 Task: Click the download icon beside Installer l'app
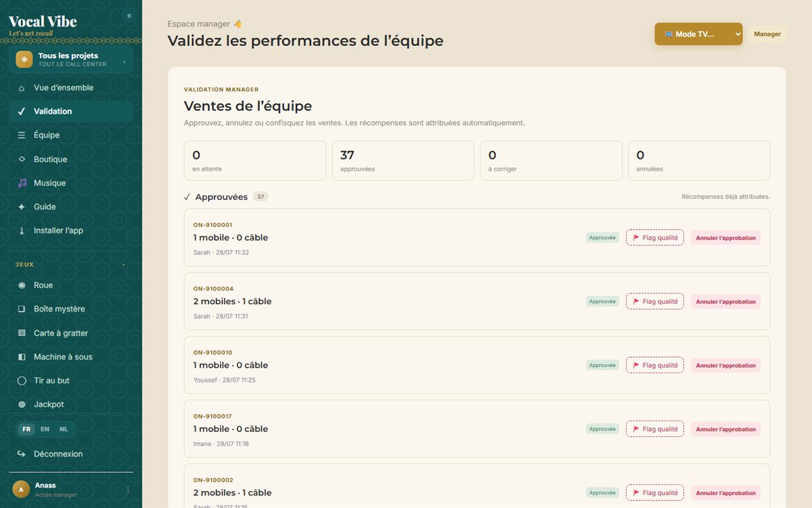pos(22,231)
